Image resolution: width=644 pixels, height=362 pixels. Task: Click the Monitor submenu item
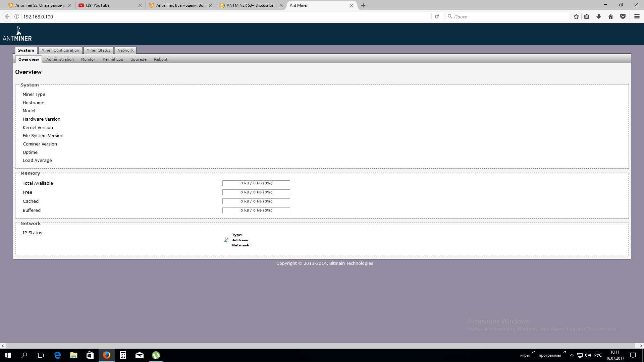pyautogui.click(x=88, y=59)
